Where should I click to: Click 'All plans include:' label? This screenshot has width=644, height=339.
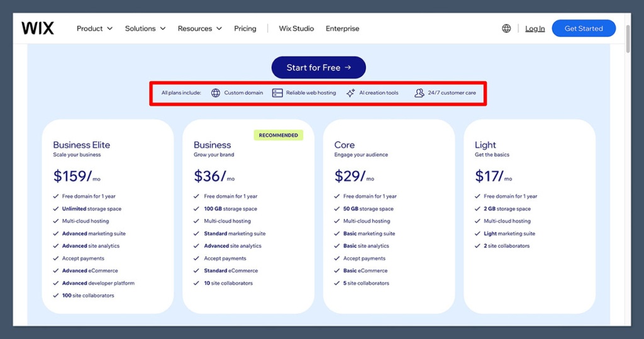coord(181,93)
